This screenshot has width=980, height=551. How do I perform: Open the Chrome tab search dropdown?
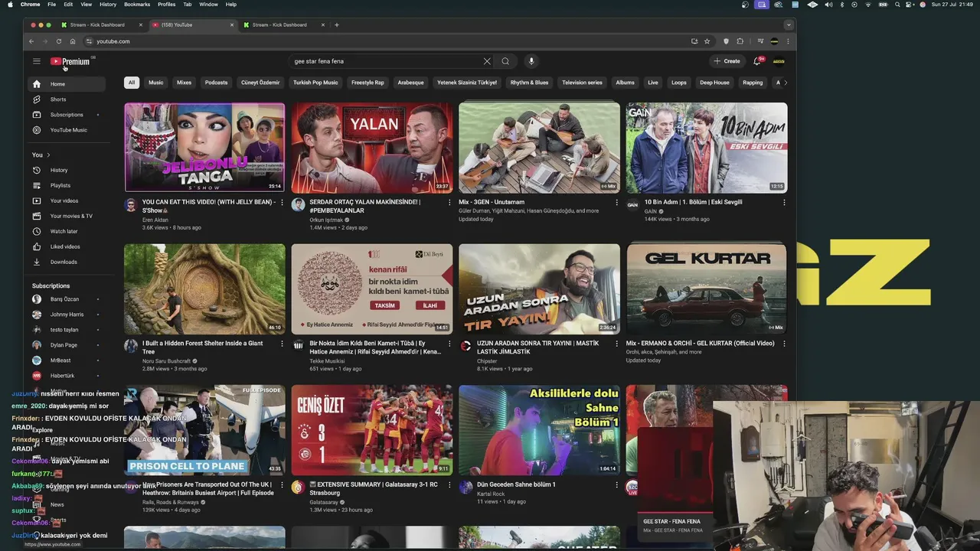click(x=789, y=24)
